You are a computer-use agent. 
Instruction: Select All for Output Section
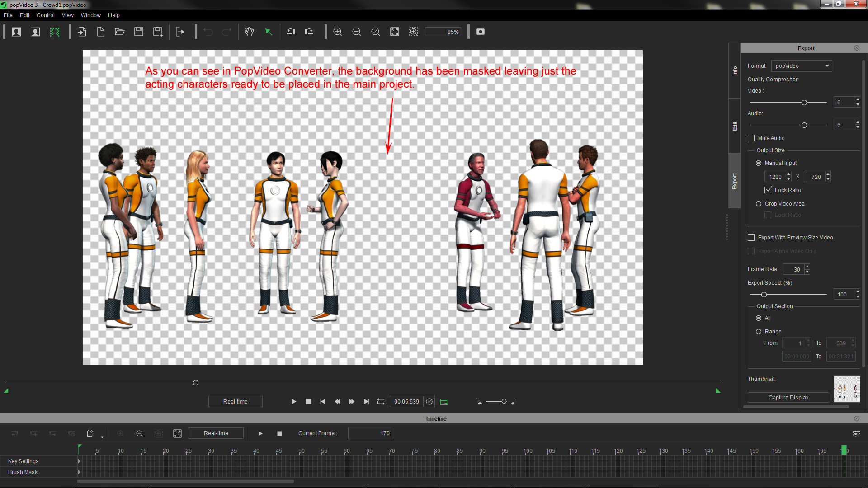pos(759,318)
